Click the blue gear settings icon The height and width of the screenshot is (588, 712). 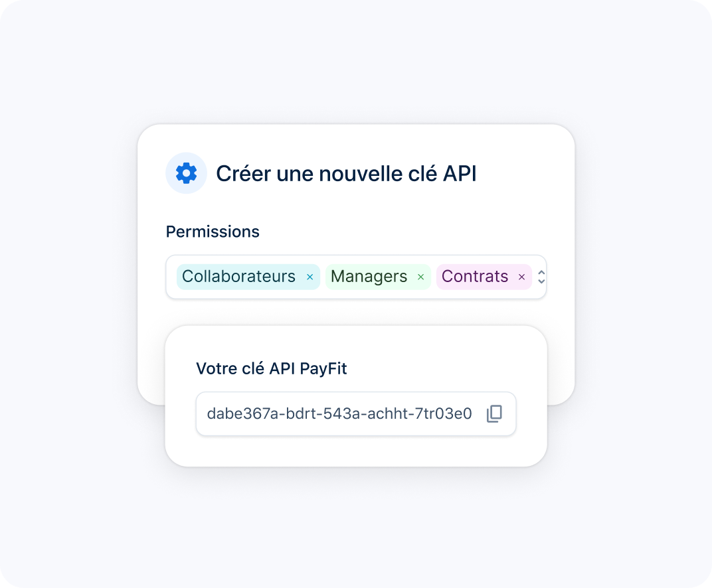(186, 173)
